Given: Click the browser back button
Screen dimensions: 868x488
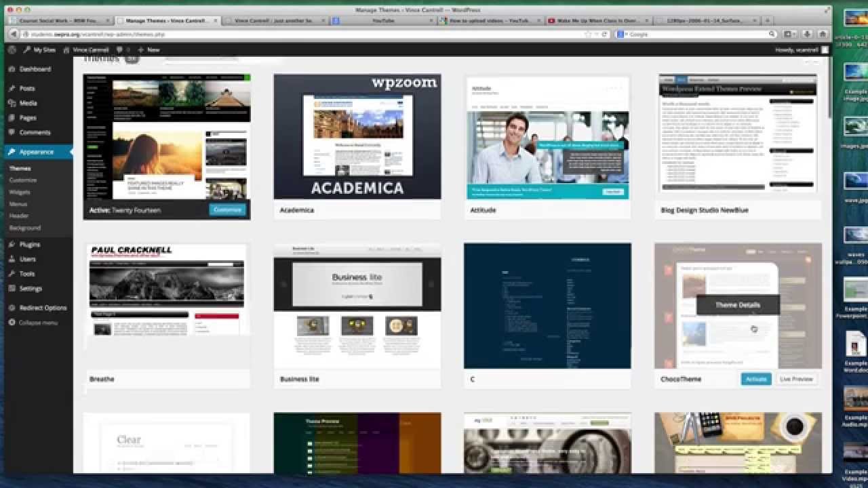Looking at the screenshot, I should pos(14,34).
